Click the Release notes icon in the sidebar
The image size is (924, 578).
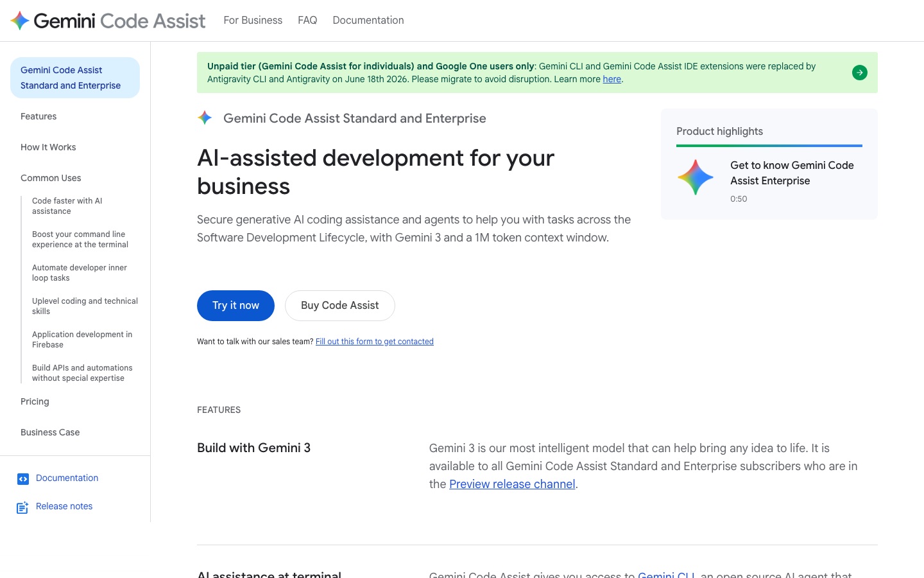pos(23,507)
